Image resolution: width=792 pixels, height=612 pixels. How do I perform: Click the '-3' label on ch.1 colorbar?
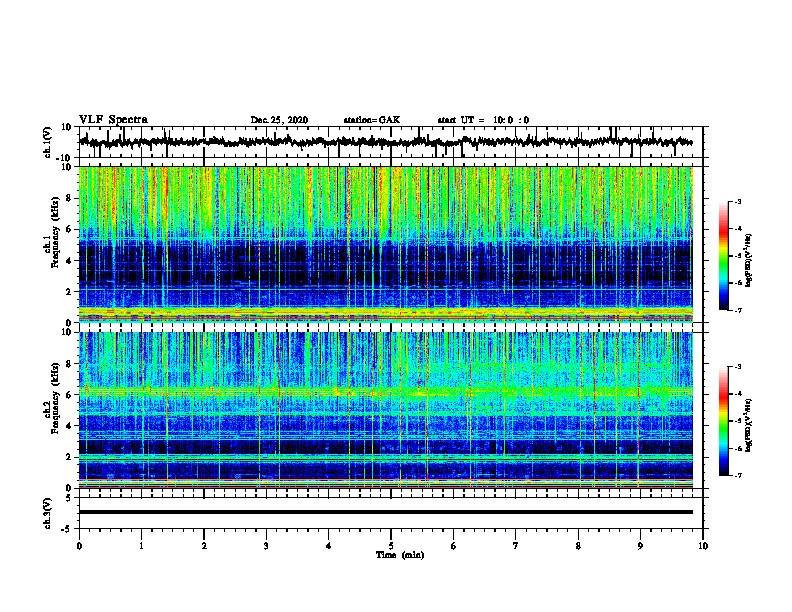pos(738,201)
